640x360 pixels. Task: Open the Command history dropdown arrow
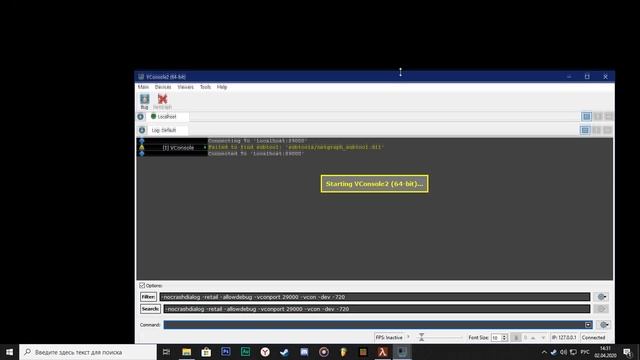(588, 325)
